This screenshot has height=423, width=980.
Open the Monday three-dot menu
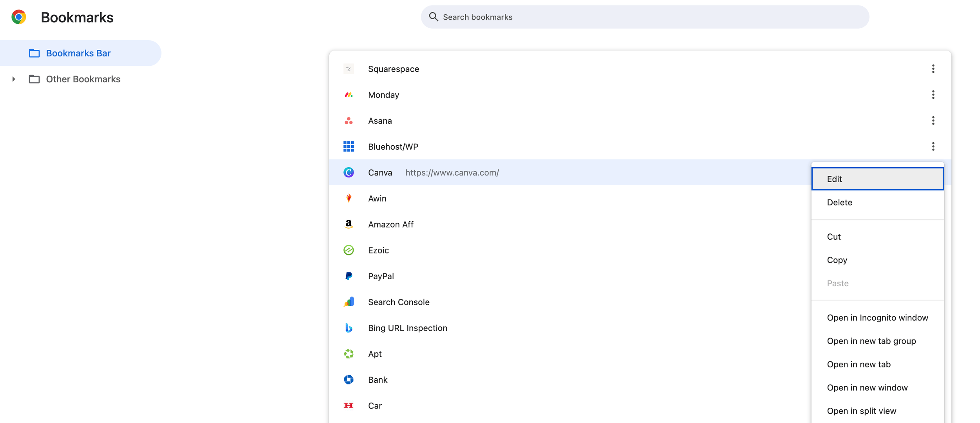pos(933,95)
